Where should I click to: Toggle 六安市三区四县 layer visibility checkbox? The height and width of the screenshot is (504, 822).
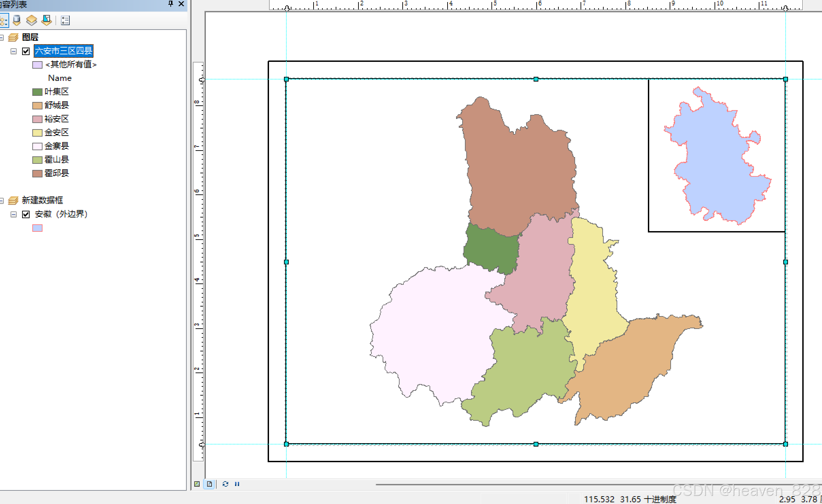26,51
